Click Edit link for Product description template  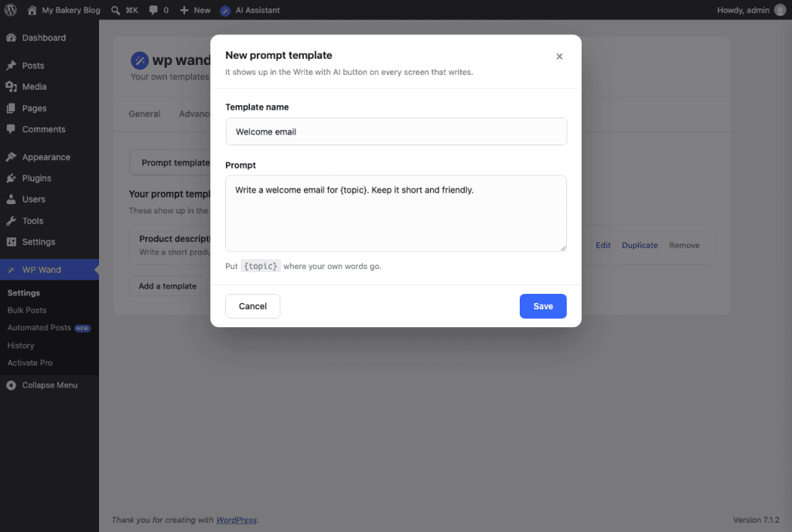point(603,245)
